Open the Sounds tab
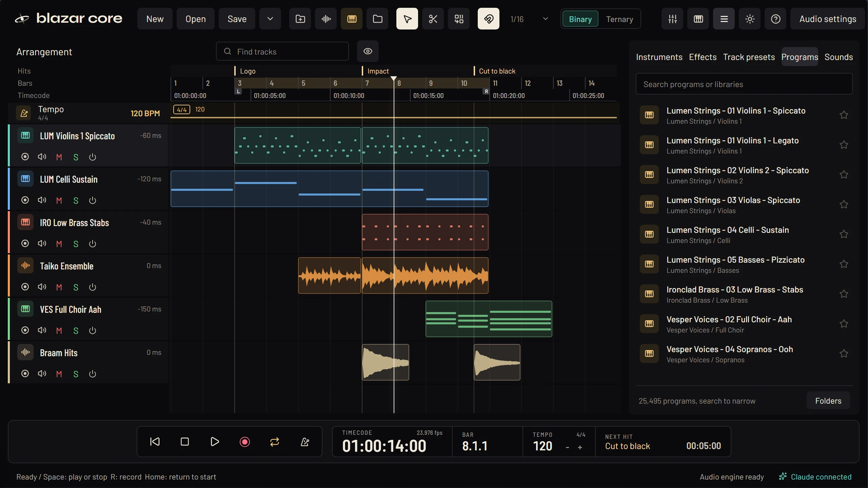The image size is (868, 488). 839,57
